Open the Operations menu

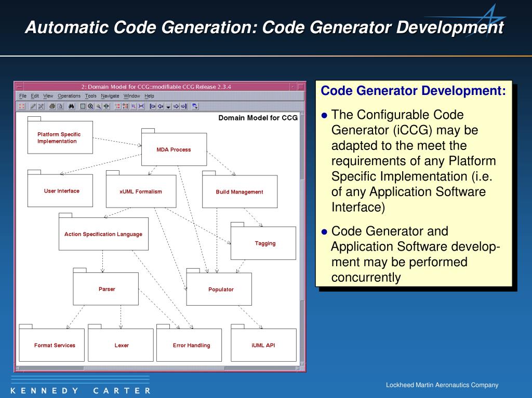[x=69, y=96]
